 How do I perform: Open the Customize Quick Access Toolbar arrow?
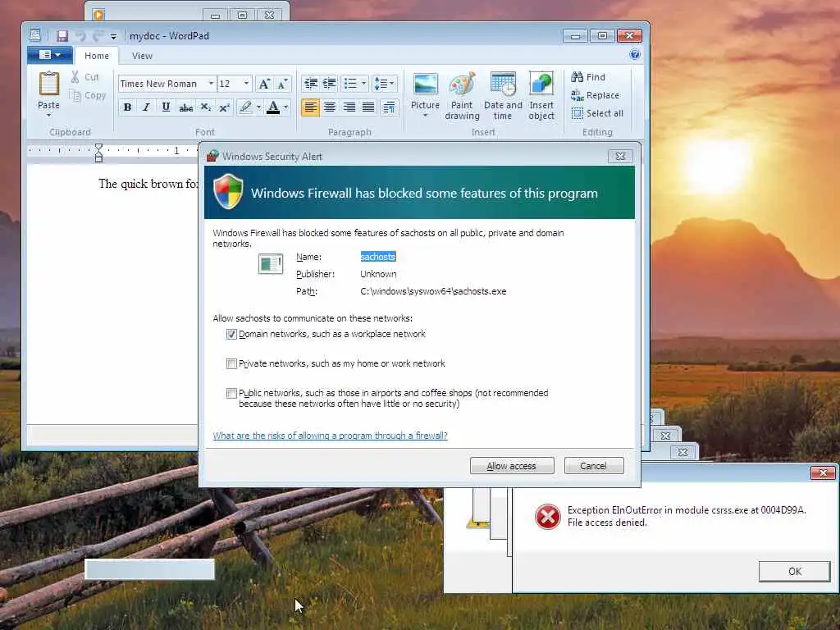click(x=113, y=36)
